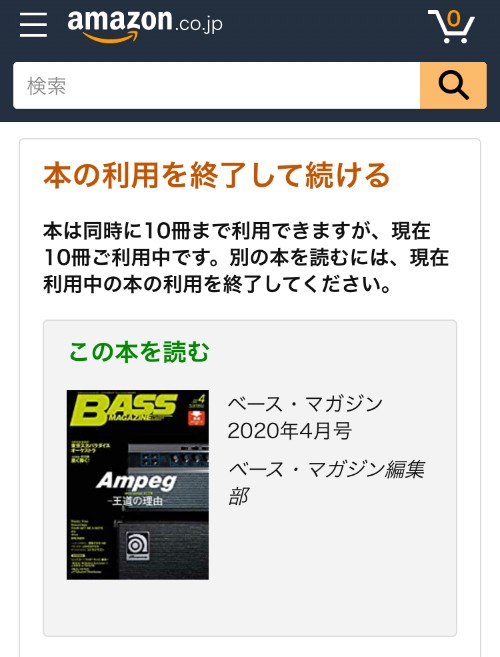Click the 本の利用を終了して続ける heading
The height and width of the screenshot is (657, 500).
pos(217,175)
